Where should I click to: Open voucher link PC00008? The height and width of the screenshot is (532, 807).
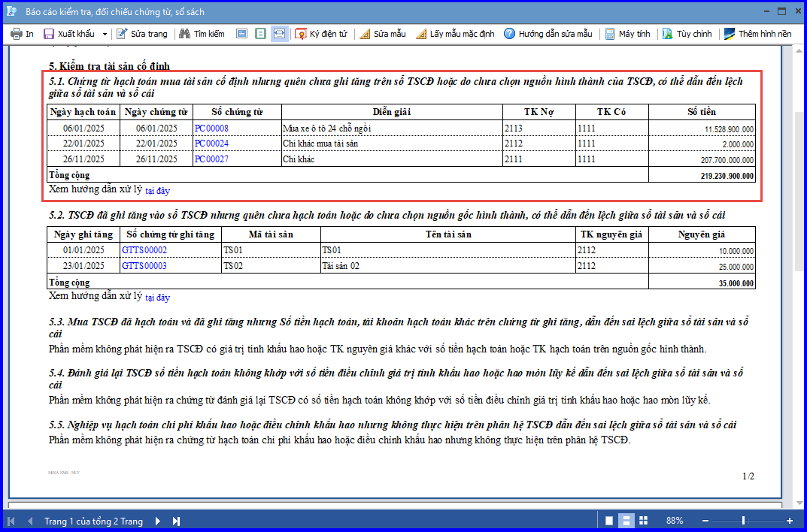point(211,128)
